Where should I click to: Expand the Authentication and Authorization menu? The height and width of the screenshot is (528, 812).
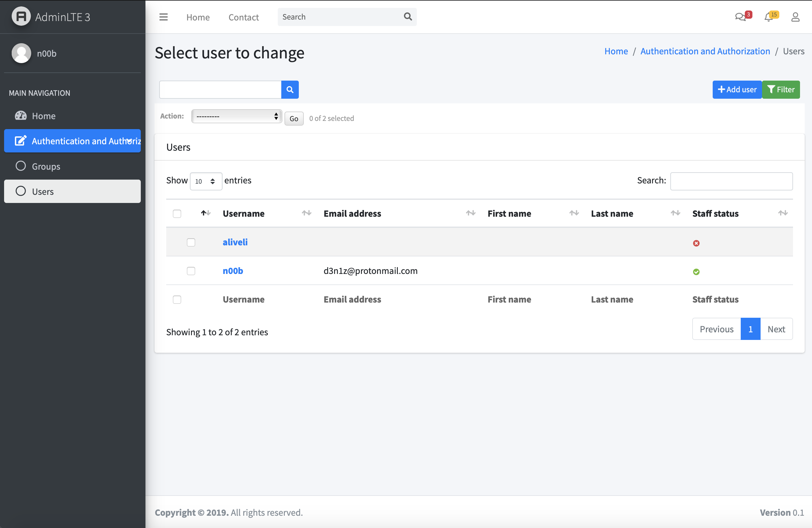72,141
